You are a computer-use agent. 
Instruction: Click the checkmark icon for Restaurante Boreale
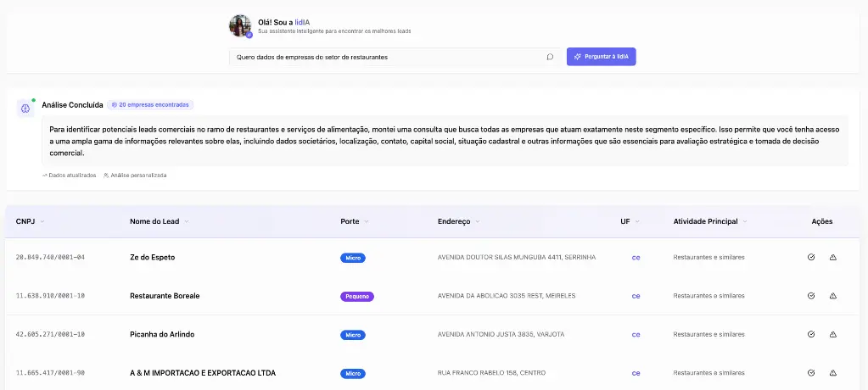(x=811, y=296)
